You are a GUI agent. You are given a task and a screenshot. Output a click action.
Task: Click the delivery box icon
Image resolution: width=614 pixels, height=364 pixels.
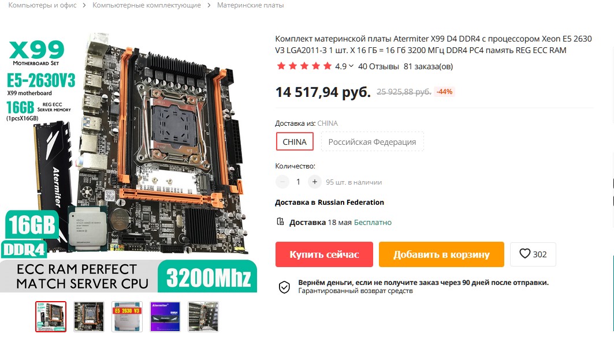(280, 222)
